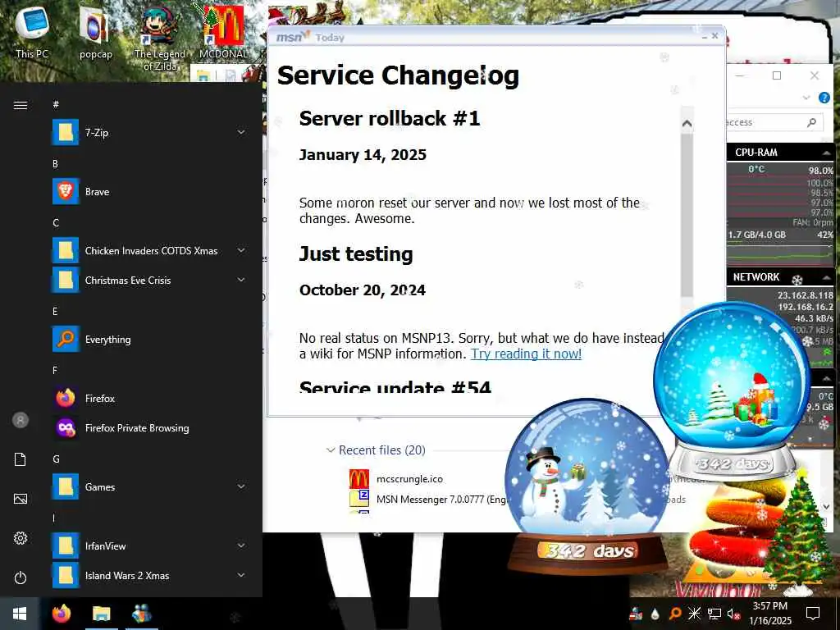Click the Explorer search box
Image resolution: width=840 pixels, height=630 pixels.
774,123
